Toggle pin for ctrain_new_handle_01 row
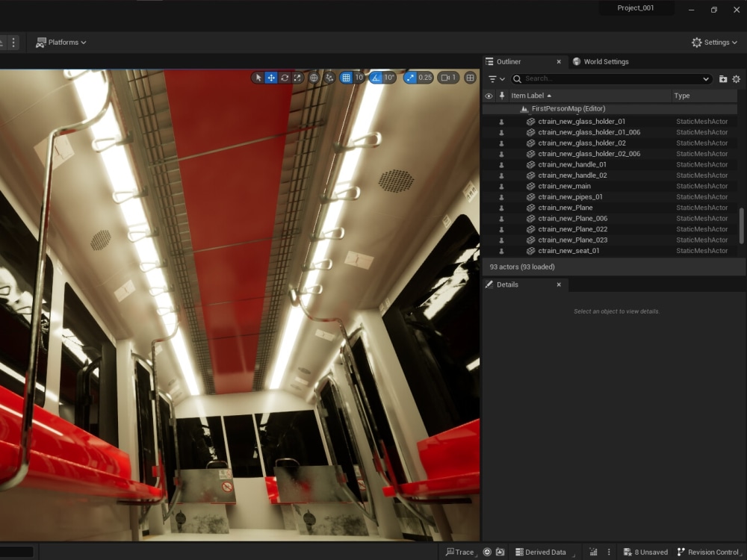The width and height of the screenshot is (747, 560). click(x=501, y=165)
